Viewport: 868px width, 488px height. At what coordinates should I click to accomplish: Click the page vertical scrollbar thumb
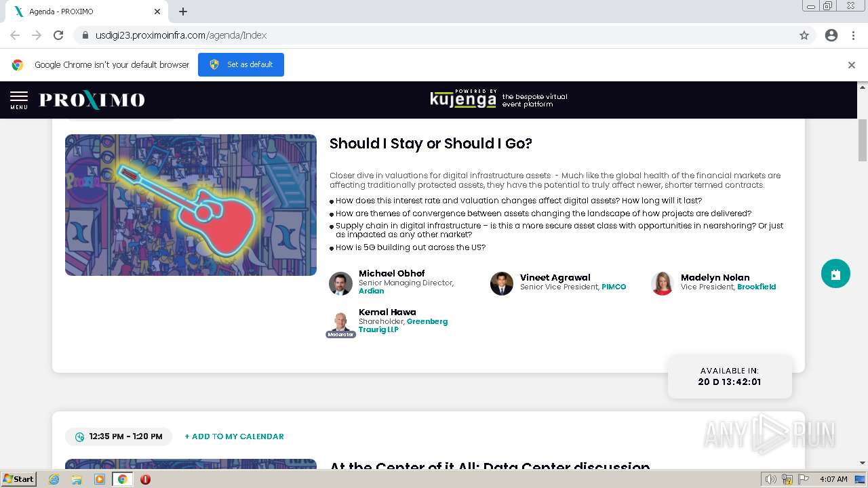[863, 140]
